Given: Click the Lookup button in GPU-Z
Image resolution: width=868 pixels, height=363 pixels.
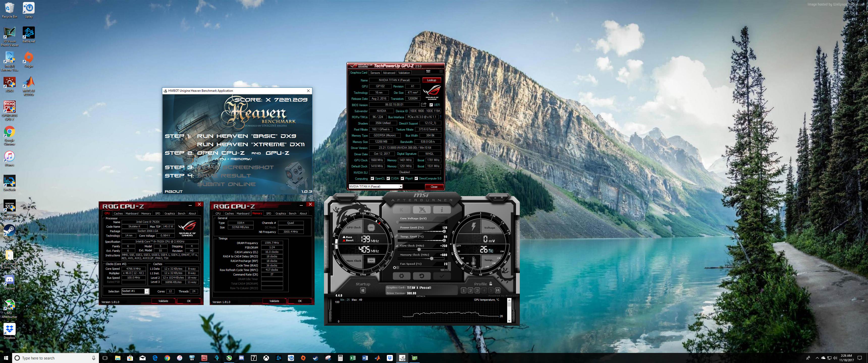Looking at the screenshot, I should 432,80.
